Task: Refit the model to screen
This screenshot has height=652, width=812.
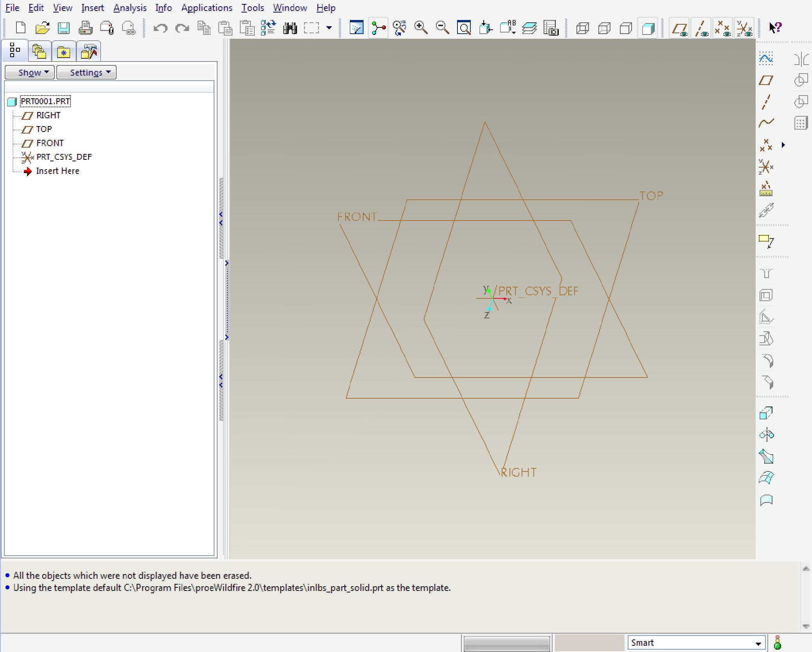Action: [x=464, y=28]
